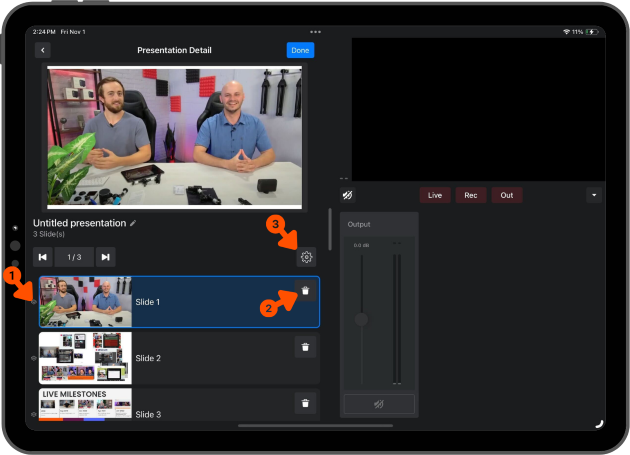
Task: Click the Slide 2 label text
Action: (x=148, y=358)
